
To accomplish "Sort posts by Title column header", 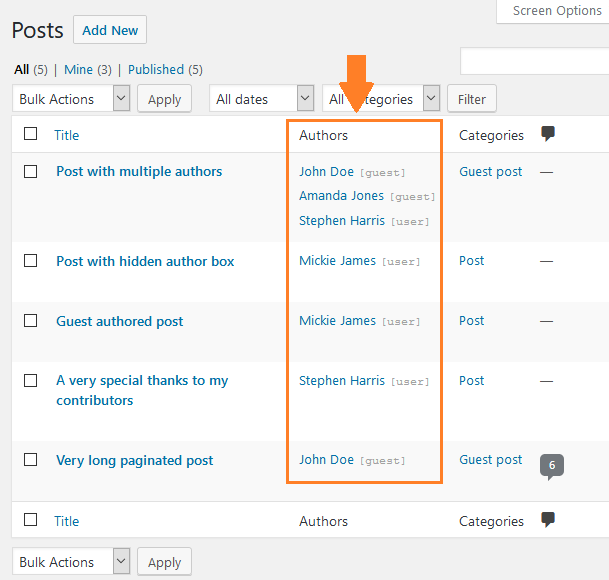I will [67, 135].
